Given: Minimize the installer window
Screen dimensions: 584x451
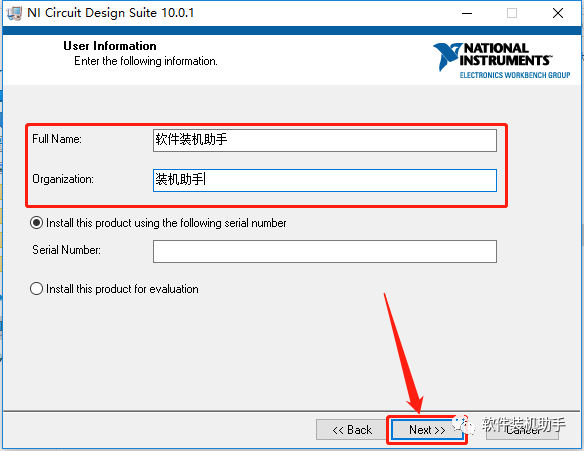Looking at the screenshot, I should 467,13.
